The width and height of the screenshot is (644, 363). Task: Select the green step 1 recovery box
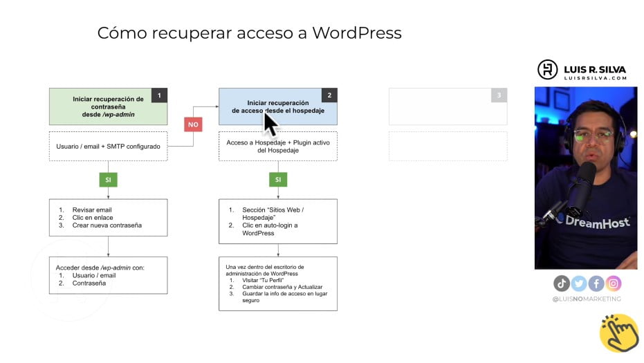(108, 106)
